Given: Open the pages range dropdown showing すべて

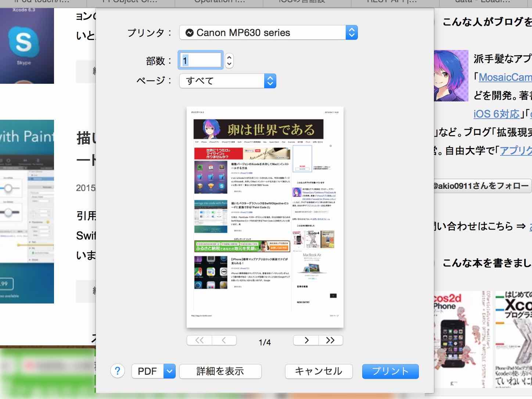Looking at the screenshot, I should pos(227,81).
